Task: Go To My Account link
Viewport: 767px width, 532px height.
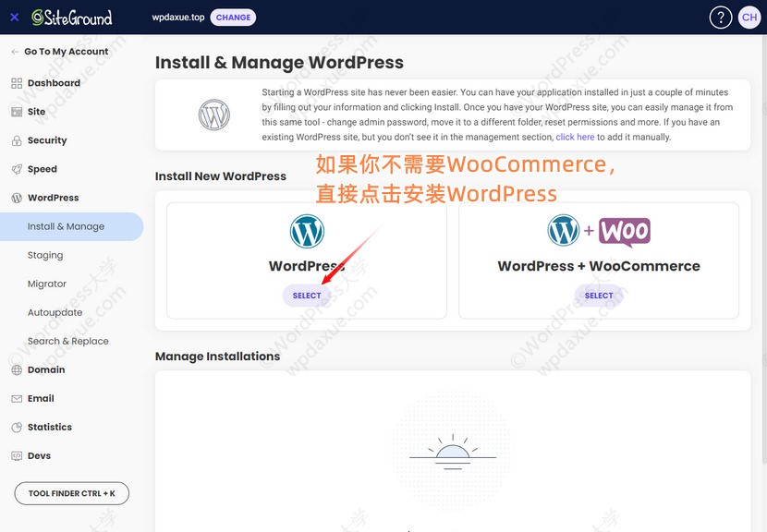Action: [x=66, y=52]
